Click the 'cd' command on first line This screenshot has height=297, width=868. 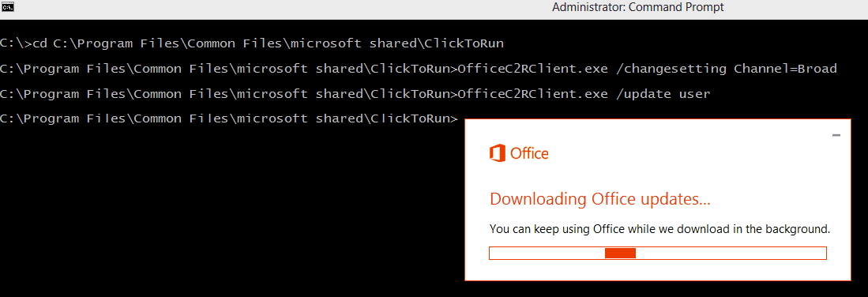[x=40, y=43]
